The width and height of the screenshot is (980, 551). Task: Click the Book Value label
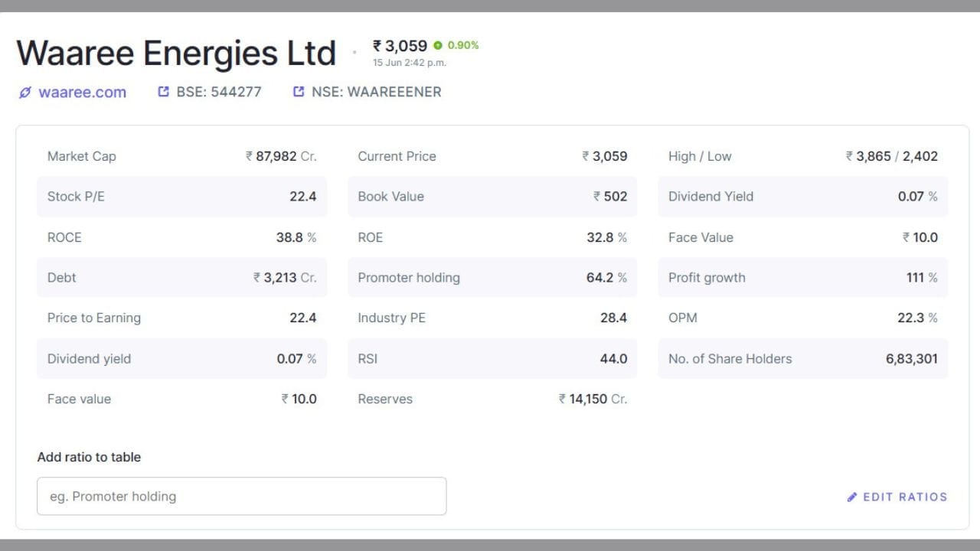390,197
